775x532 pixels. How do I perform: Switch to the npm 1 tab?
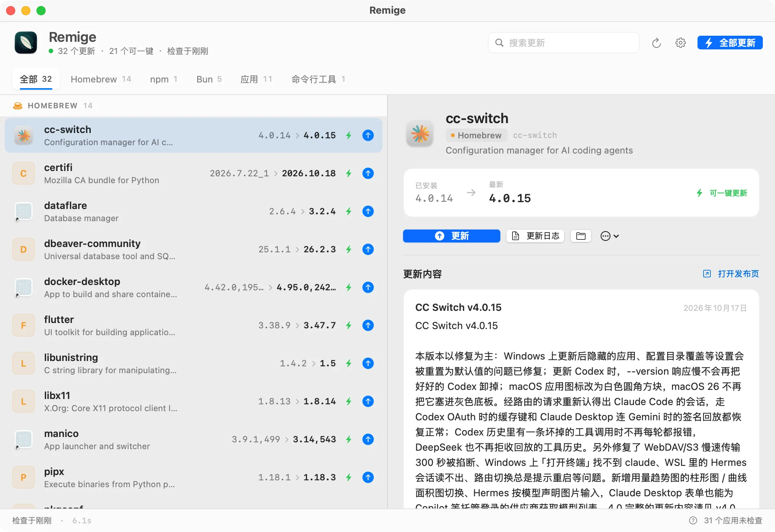click(164, 79)
